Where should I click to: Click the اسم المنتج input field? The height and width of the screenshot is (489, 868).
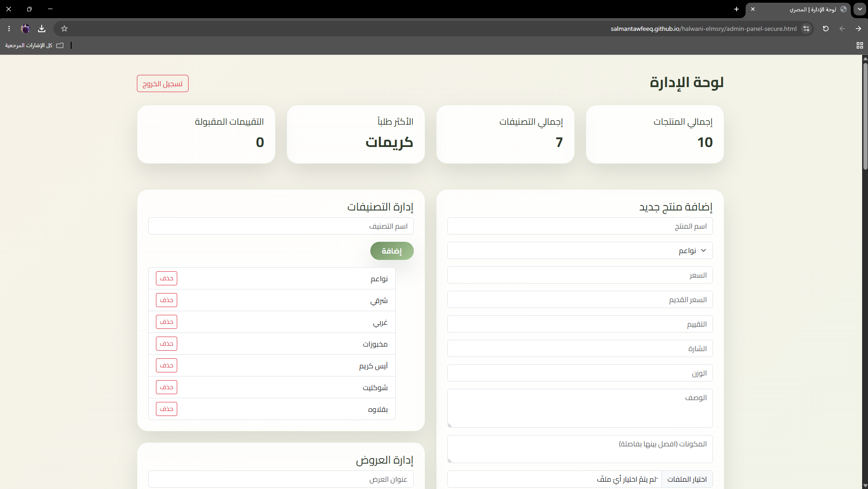coord(580,226)
